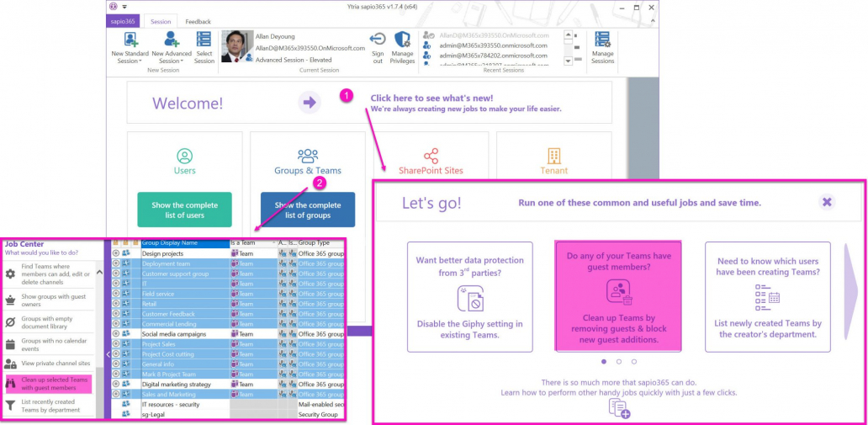Image resolution: width=868 pixels, height=425 pixels.
Task: Click the carousel next arrow
Action: pyautogui.click(x=851, y=292)
